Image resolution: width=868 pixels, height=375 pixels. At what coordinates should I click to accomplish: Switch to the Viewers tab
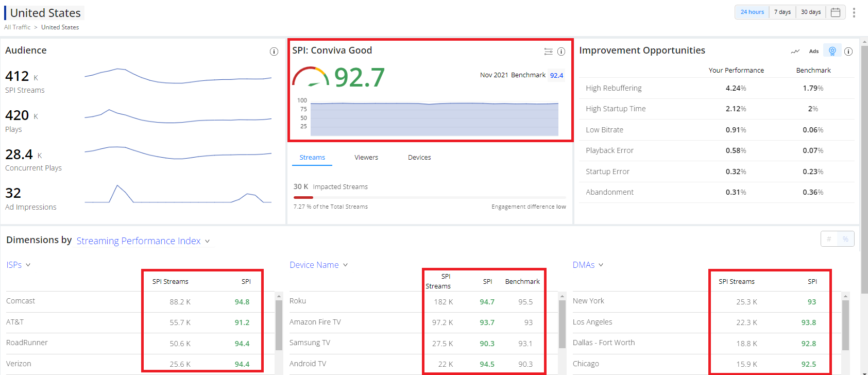click(x=366, y=158)
